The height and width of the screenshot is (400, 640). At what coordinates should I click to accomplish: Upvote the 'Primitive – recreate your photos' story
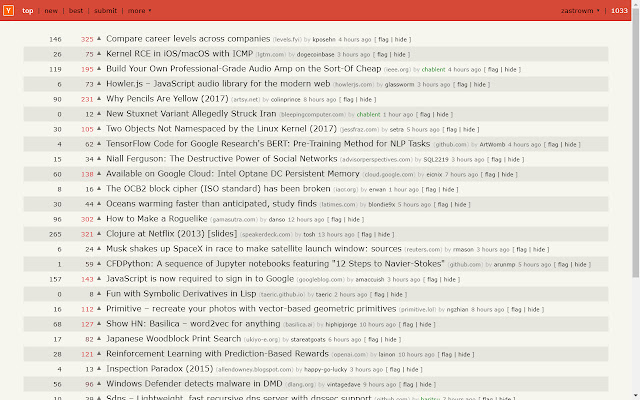99,309
